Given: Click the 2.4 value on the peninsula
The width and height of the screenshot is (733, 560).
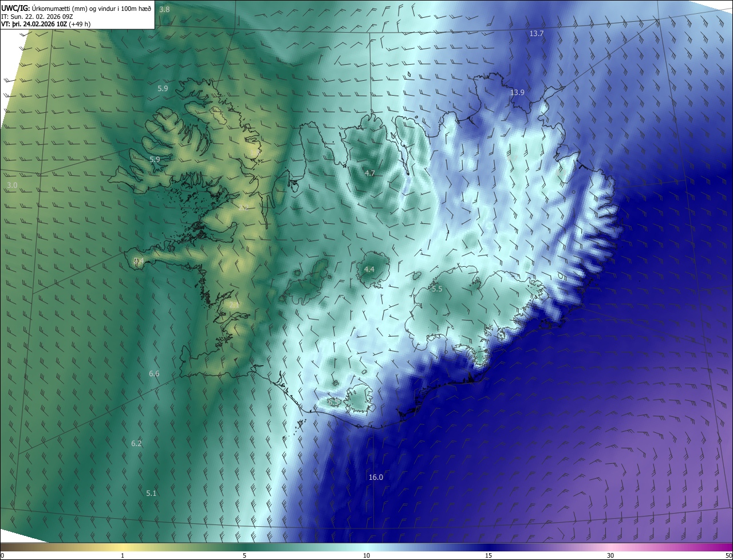Looking at the screenshot, I should click(x=139, y=261).
